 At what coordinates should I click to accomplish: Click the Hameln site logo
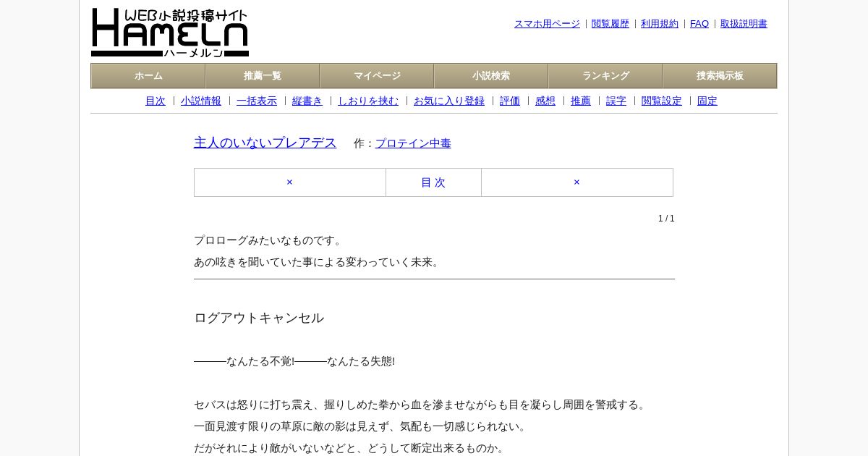(170, 33)
